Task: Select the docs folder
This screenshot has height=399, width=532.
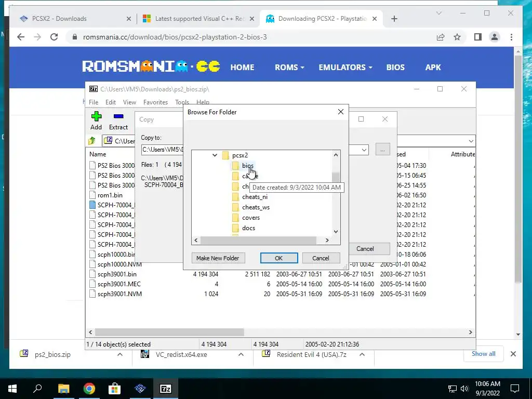Action: (x=248, y=228)
